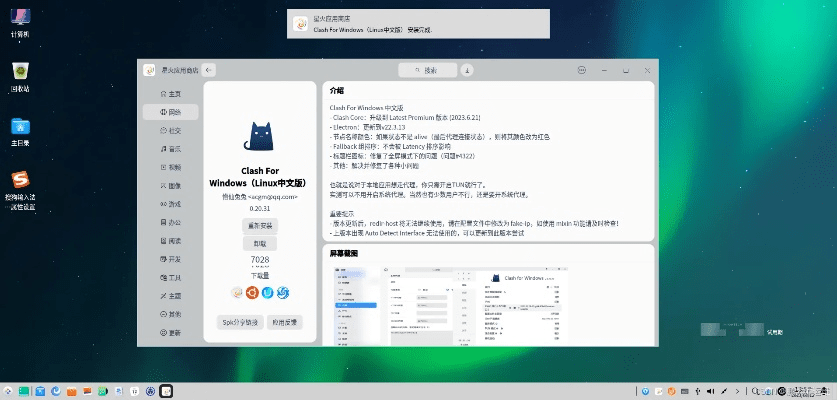Click the Ubuntu compatibility badge icon

point(252,293)
